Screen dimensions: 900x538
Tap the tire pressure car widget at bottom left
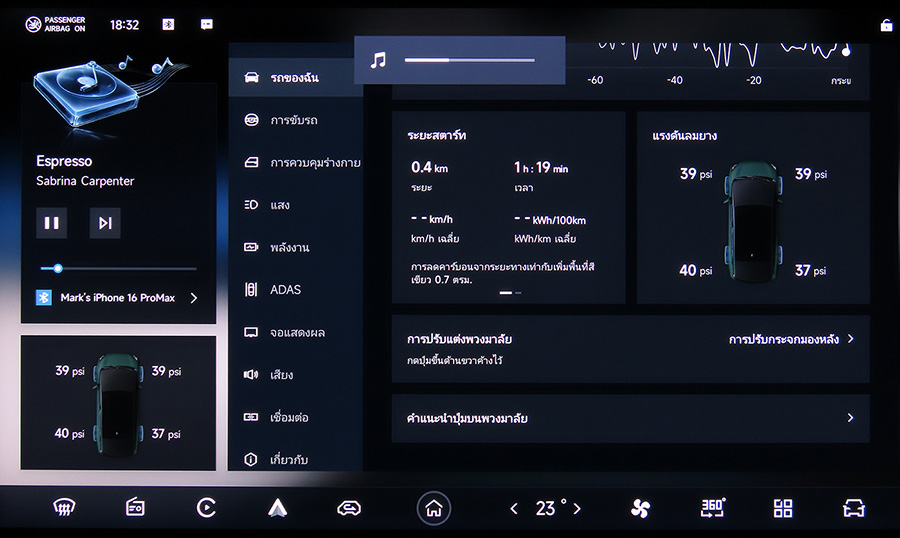118,403
